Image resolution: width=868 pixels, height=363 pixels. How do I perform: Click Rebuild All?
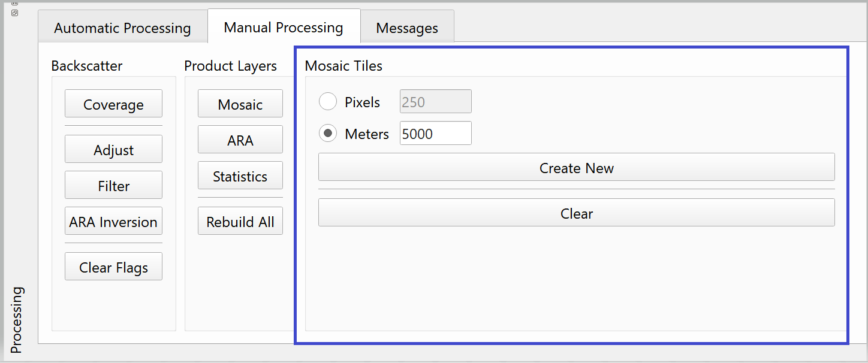[x=240, y=222]
